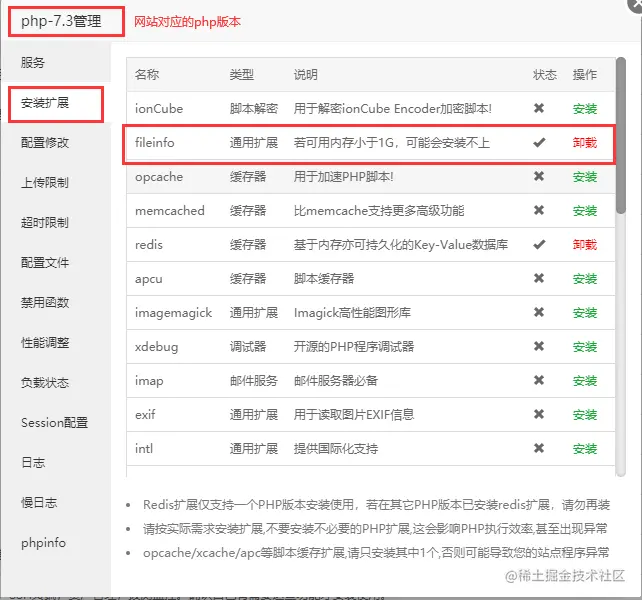
Task: Click the exif X status icon
Action: [539, 414]
